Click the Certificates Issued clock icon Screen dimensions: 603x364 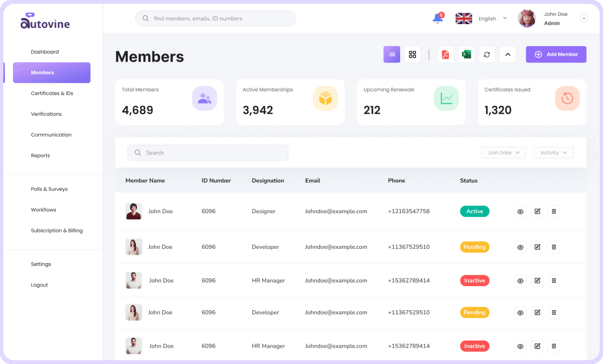pyautogui.click(x=567, y=99)
